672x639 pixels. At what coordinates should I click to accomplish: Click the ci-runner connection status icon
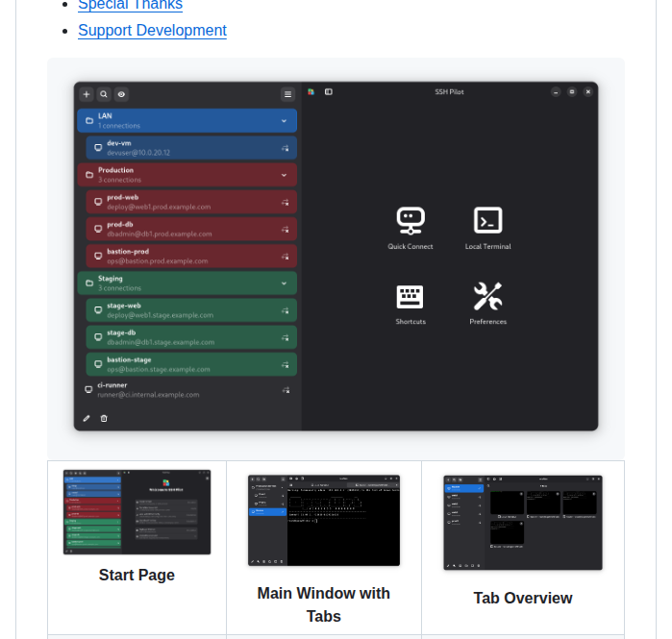click(286, 390)
